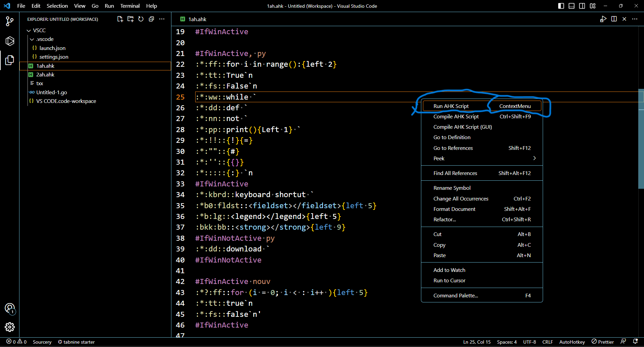Toggle the bottom panel
The image size is (644, 347).
pos(572,6)
